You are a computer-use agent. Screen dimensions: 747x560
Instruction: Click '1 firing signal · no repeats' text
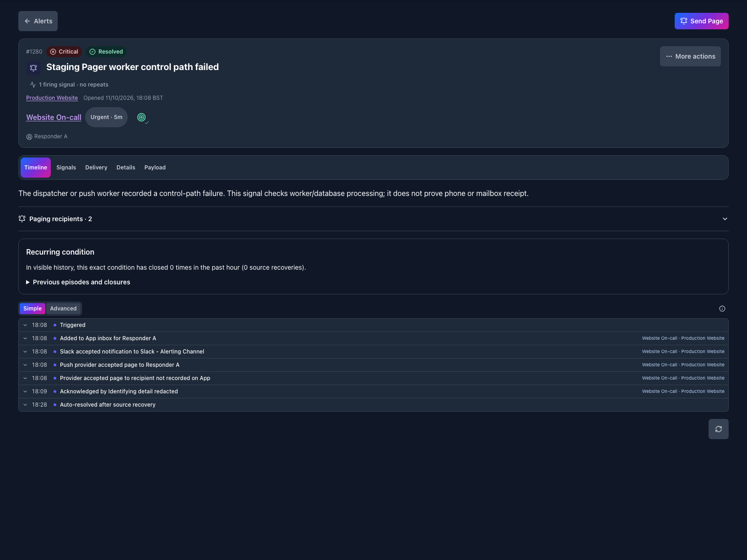(x=74, y=85)
